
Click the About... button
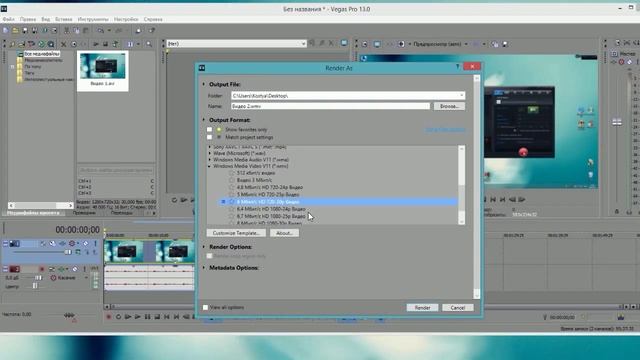point(284,233)
